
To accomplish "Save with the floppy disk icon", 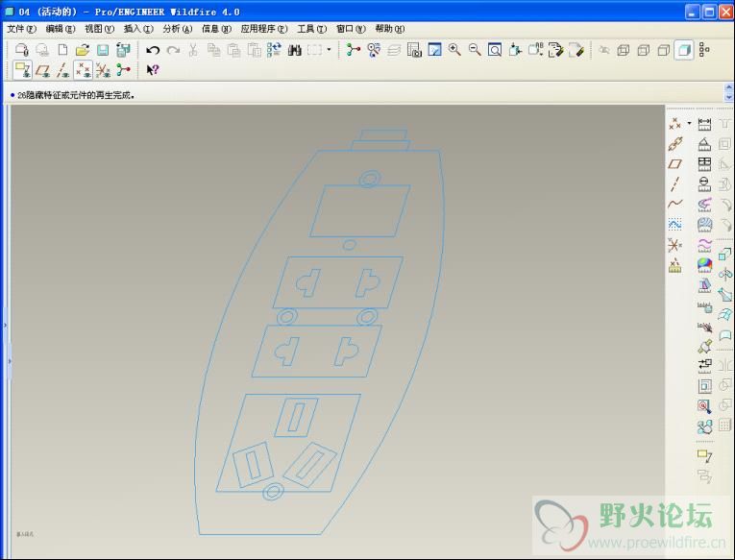I will tap(103, 50).
